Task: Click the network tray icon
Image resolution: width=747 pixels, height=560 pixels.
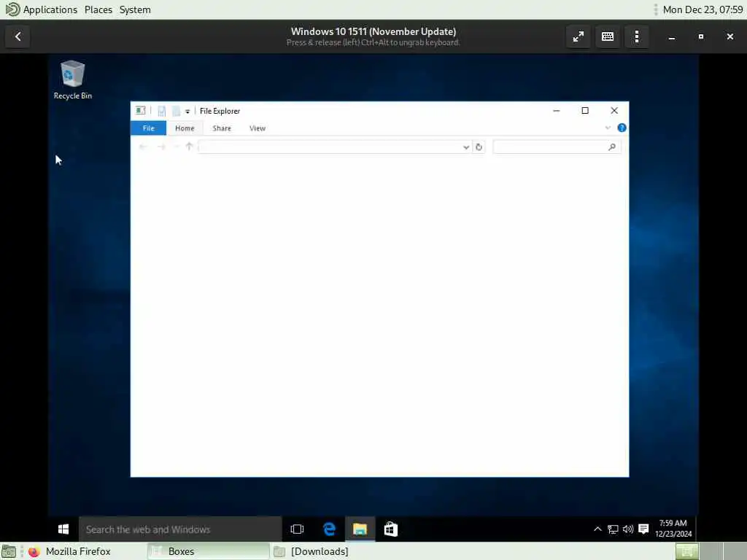Action: [x=613, y=529]
